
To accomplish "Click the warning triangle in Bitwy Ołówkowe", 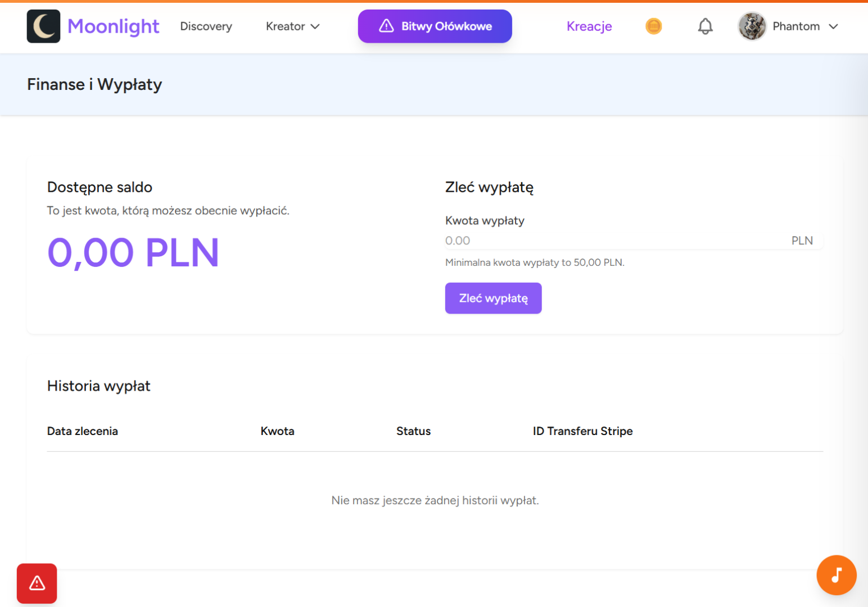I will click(x=386, y=26).
